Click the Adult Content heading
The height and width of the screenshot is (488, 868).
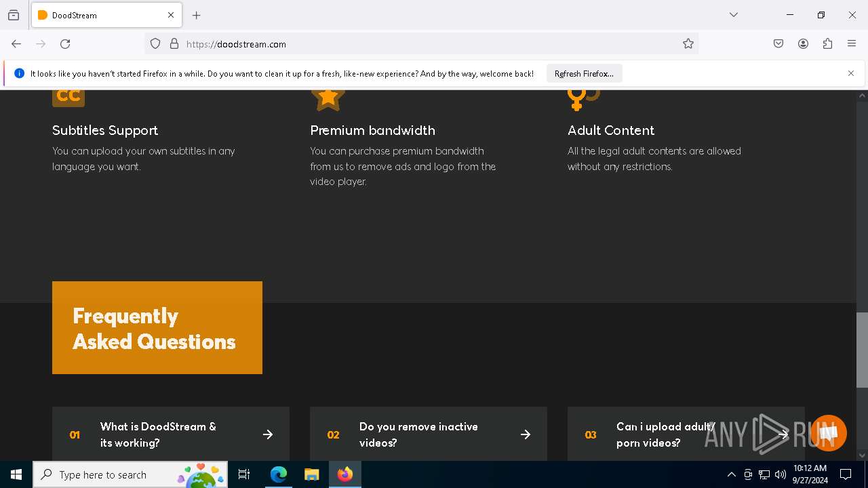[611, 130]
